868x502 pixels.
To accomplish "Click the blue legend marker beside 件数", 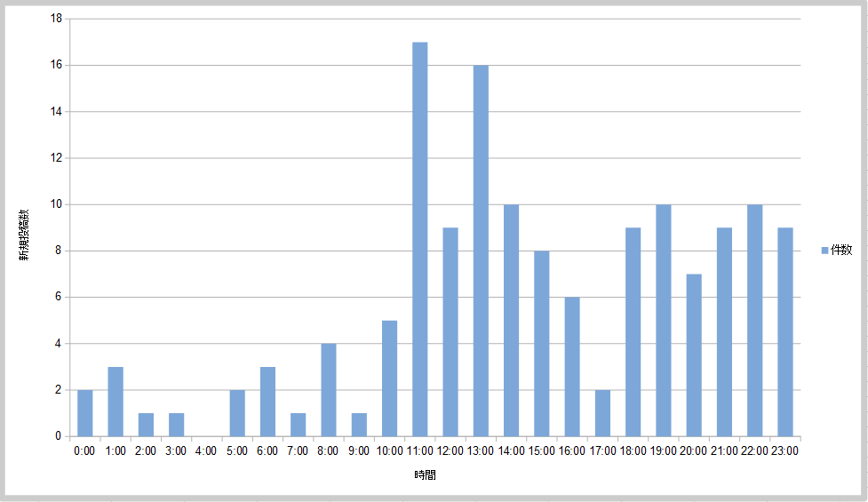I will (x=824, y=251).
